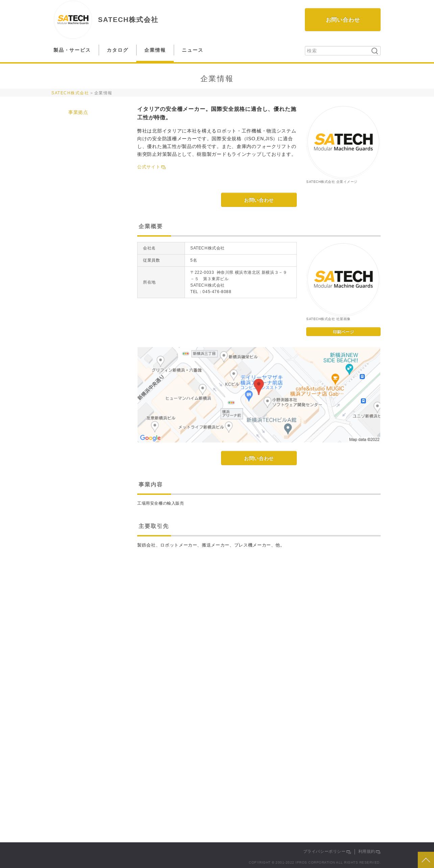Click the 企業イメージ SATECH logo thumbnail
This screenshot has height=868, width=434.
pyautogui.click(x=343, y=142)
